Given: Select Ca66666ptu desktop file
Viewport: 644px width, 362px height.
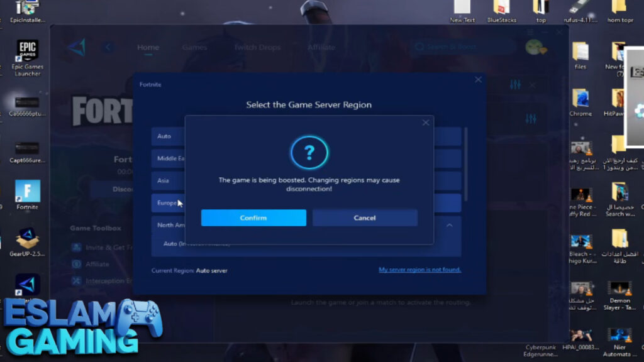Looking at the screenshot, I should 27,106.
